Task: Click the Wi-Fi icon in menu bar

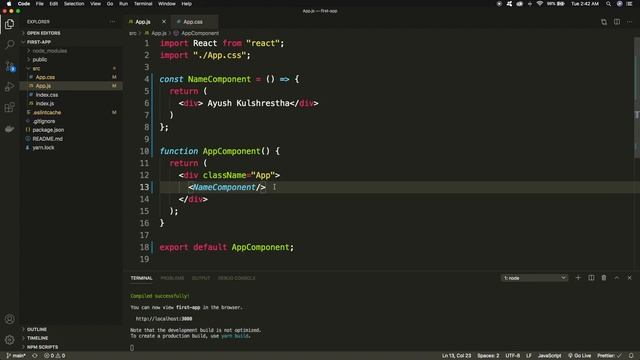Action: (x=540, y=4)
